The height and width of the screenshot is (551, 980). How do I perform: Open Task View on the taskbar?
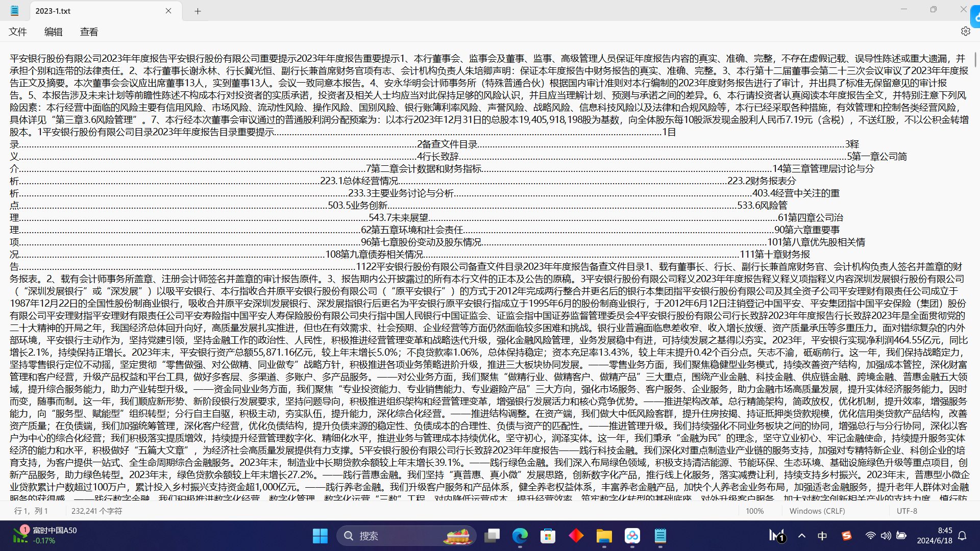click(492, 536)
